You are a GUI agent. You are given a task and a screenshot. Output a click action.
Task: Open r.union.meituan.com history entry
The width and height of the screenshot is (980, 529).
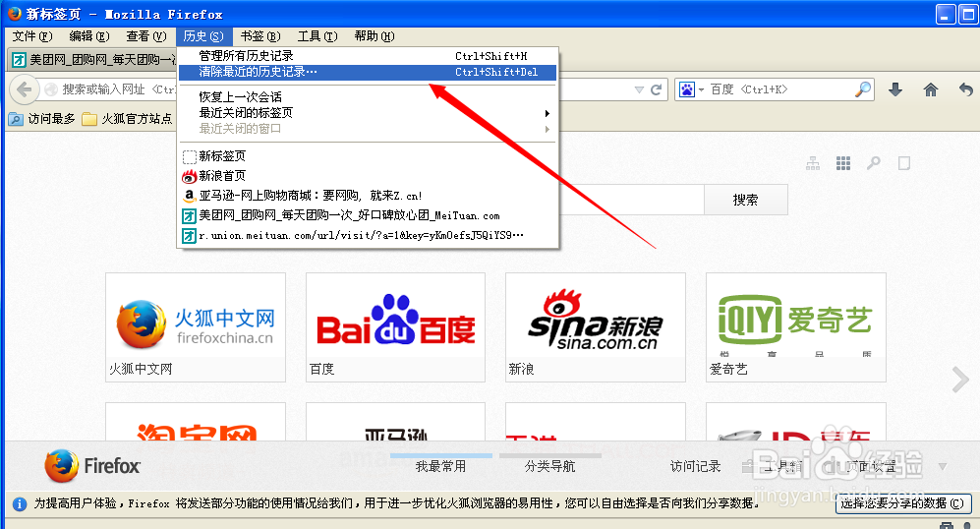coord(368,236)
